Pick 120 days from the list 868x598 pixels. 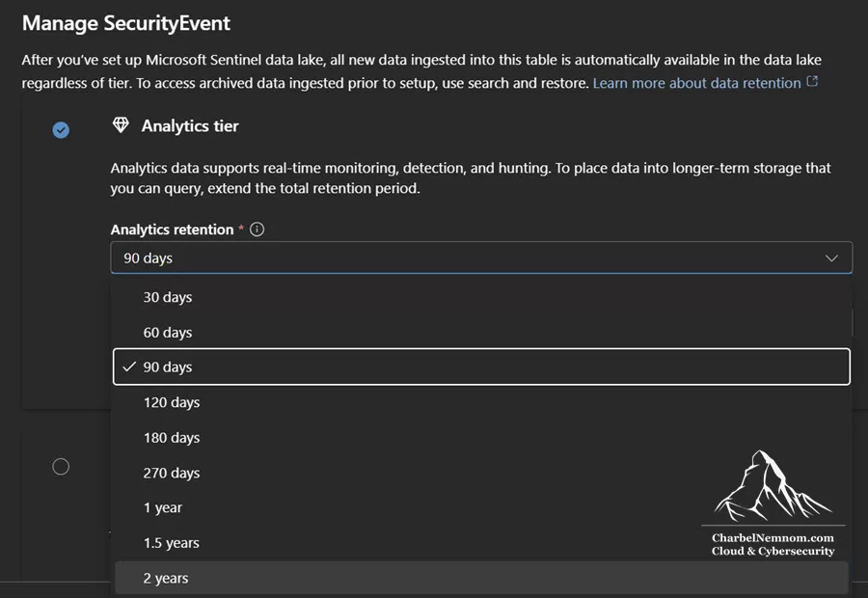pos(481,402)
